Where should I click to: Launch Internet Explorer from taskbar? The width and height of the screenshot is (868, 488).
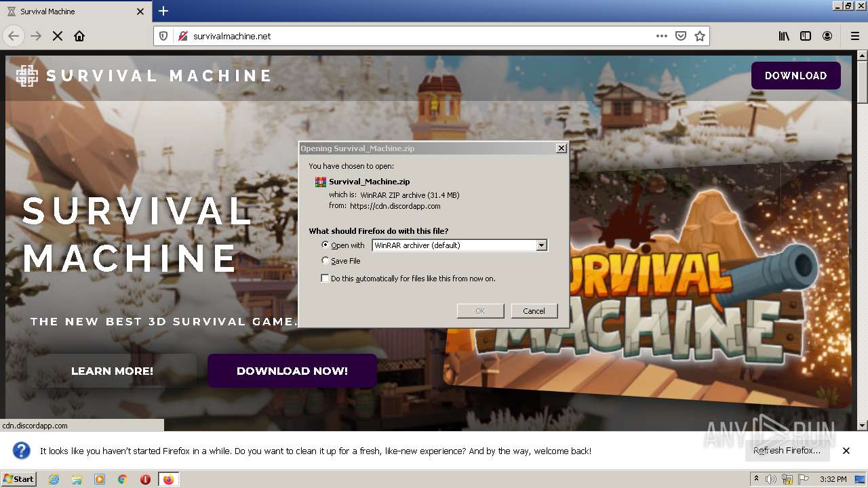tap(54, 479)
